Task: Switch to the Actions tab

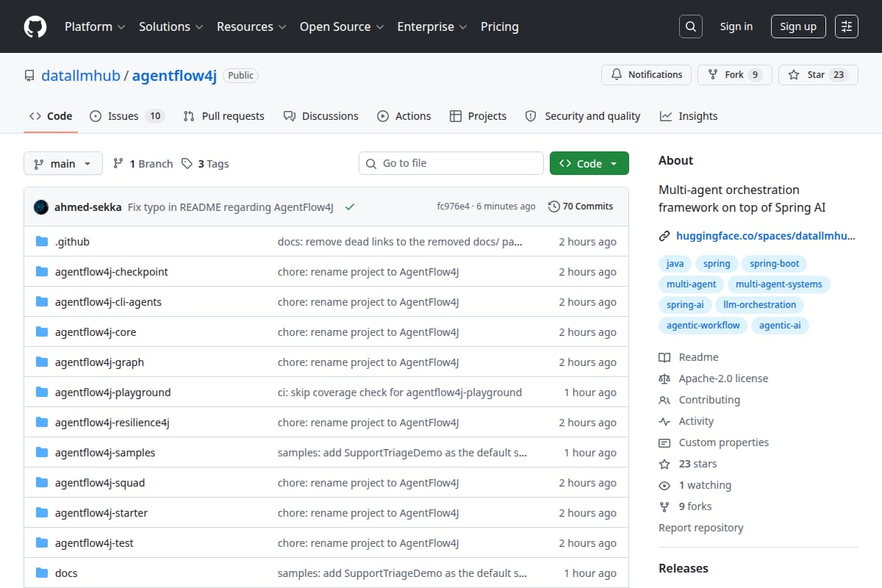Action: click(404, 116)
